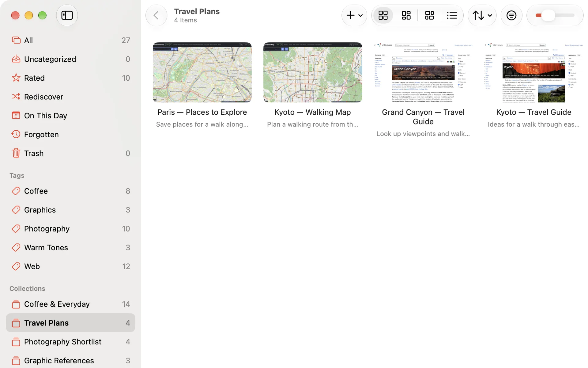Open the filter options button

coord(511,15)
